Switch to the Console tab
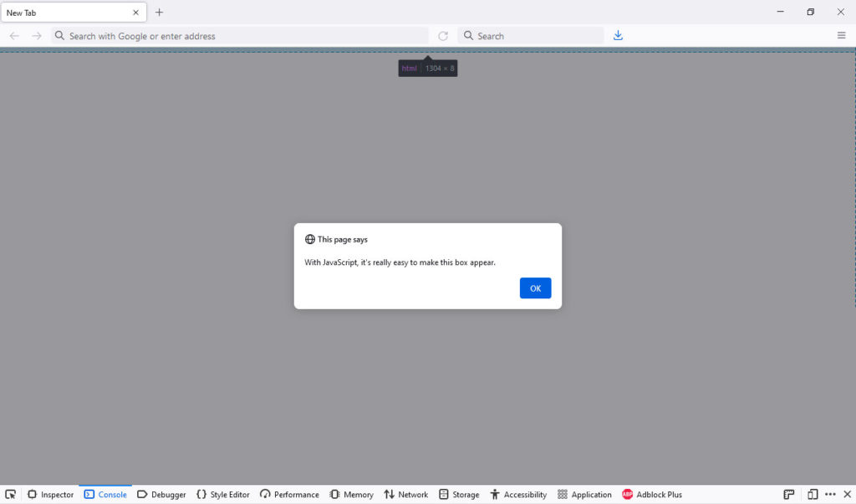The image size is (856, 504). (x=105, y=494)
